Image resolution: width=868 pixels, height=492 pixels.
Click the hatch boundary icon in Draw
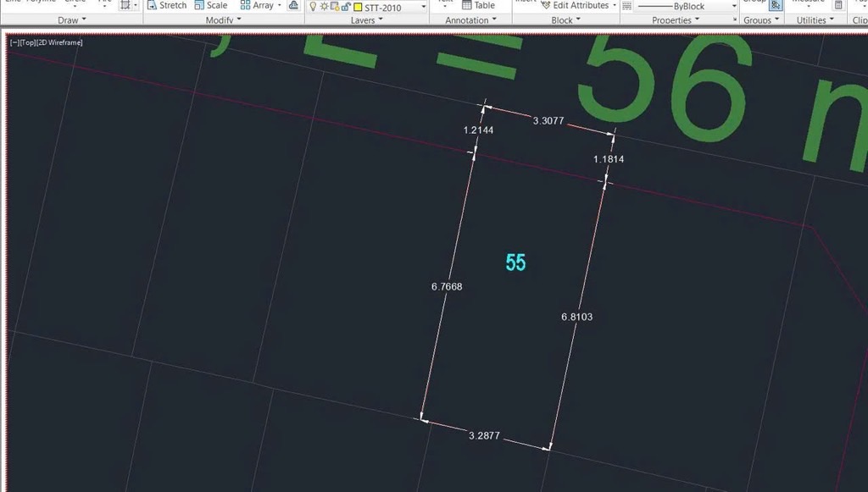click(x=125, y=5)
